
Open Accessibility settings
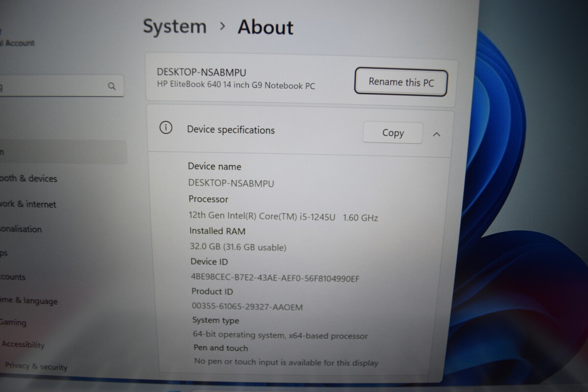[23, 344]
